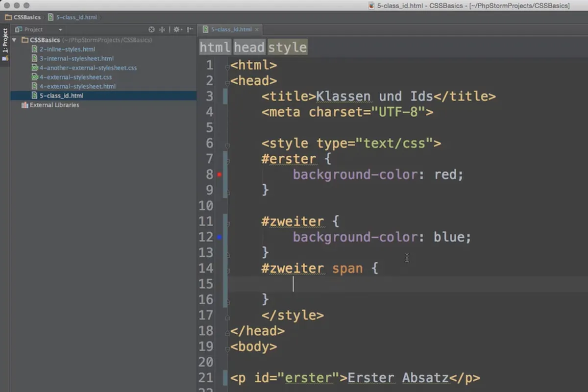Click file icon of 2-inline-styles.html
588x392 pixels.
pyautogui.click(x=35, y=49)
